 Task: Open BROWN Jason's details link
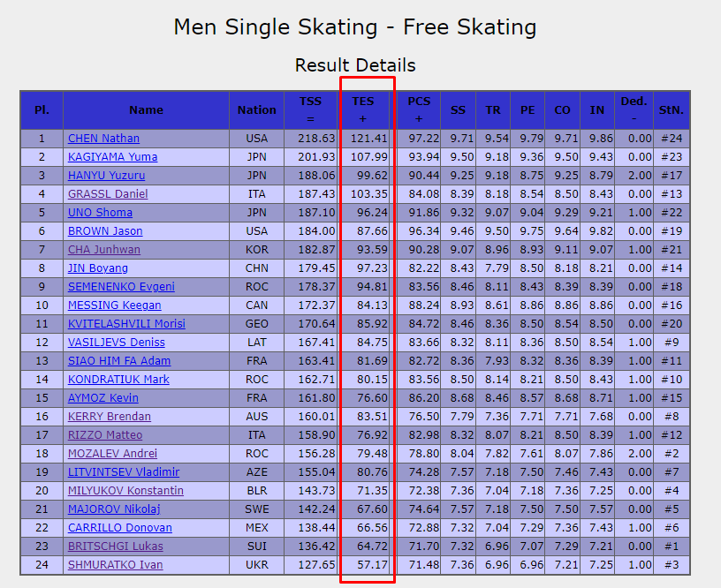[105, 231]
